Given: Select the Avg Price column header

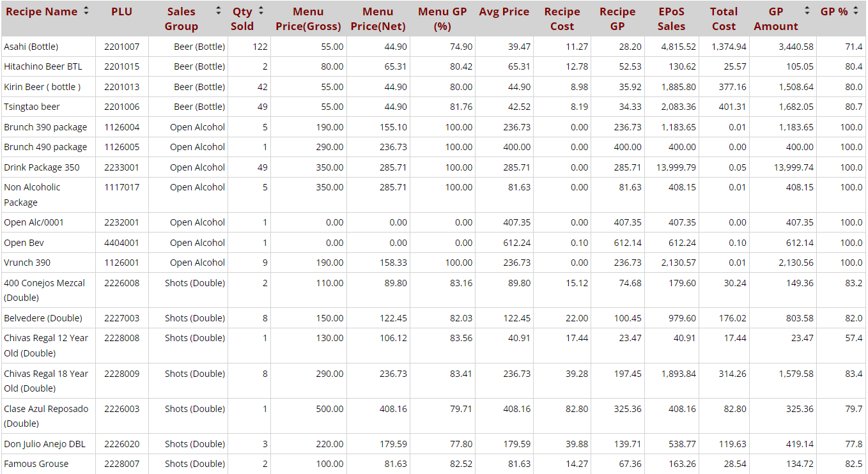Looking at the screenshot, I should point(504,11).
